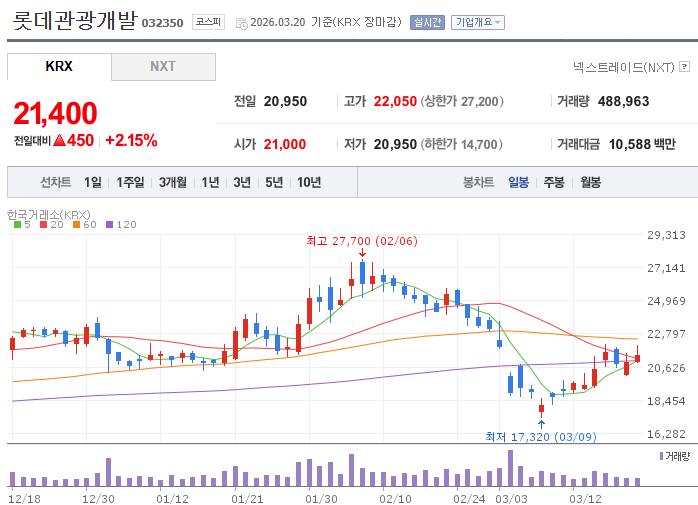Click the 12/18 date axis label

24,499
